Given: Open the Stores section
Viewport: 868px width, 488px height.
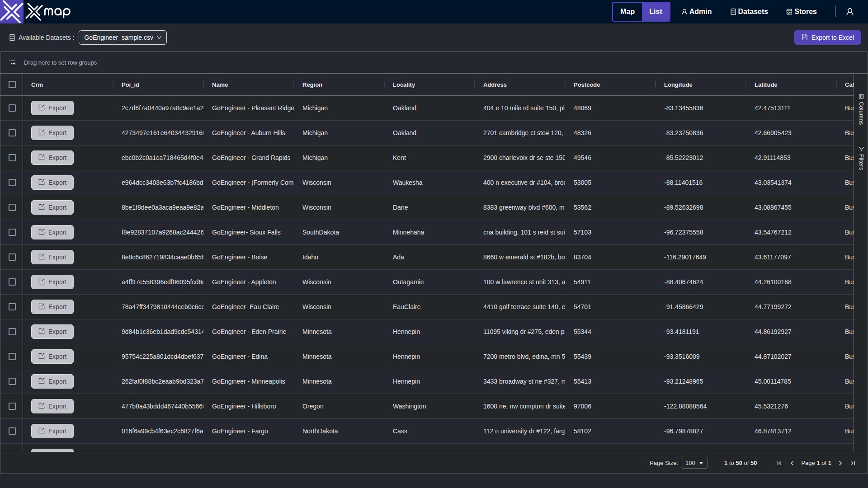Looking at the screenshot, I should pos(801,11).
